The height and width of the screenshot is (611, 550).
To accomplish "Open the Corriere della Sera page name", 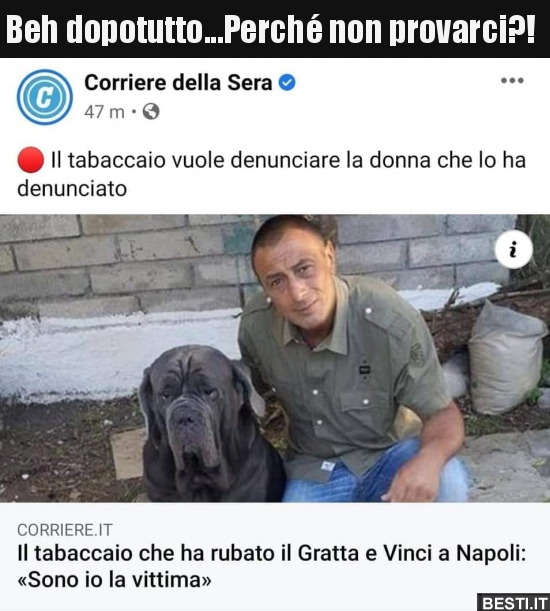I will (x=178, y=83).
